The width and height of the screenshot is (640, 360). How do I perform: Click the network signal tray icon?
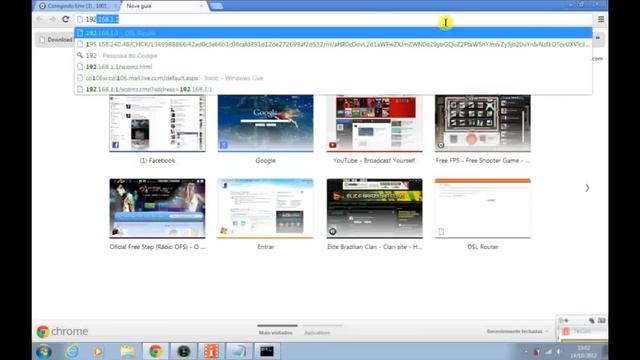tap(548, 352)
